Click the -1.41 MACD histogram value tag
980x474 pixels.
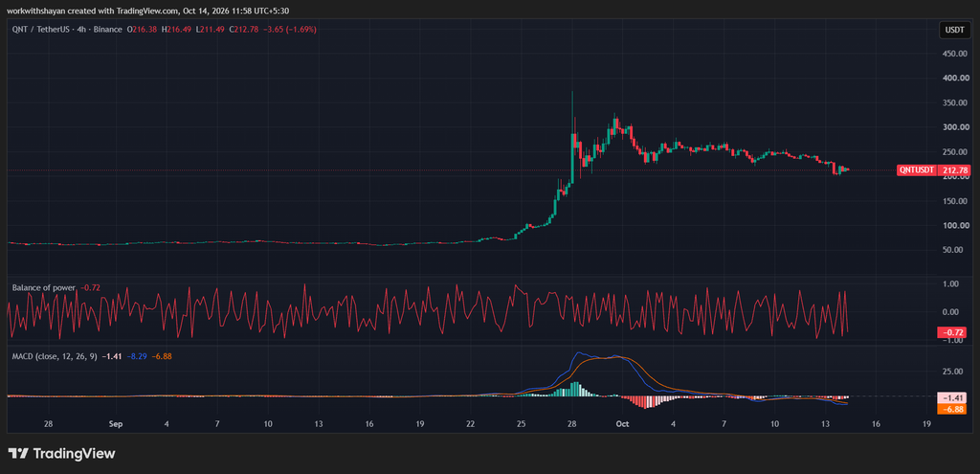coord(954,397)
